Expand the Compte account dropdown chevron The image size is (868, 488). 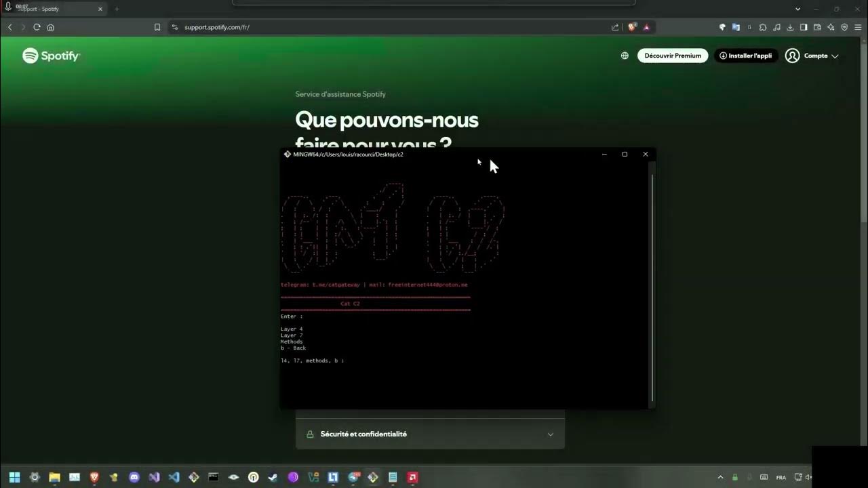coord(835,56)
